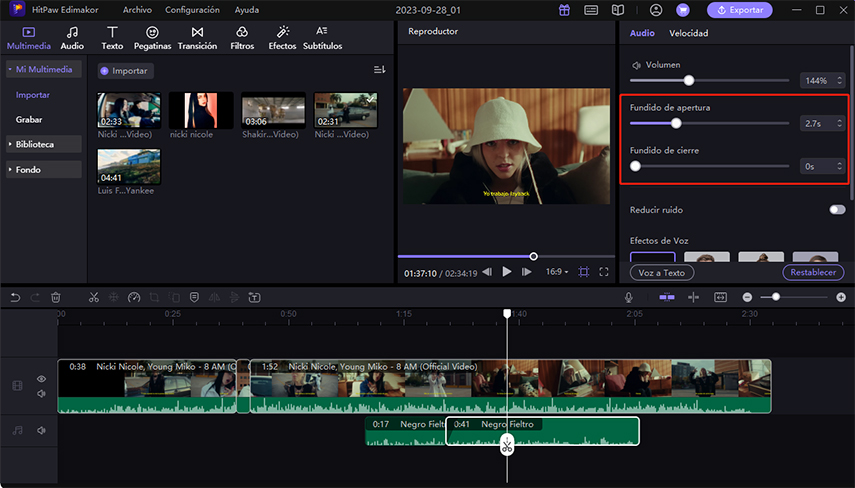Viewport: 855px width, 488px height.
Task: Click the undo arrow icon
Action: 15,297
